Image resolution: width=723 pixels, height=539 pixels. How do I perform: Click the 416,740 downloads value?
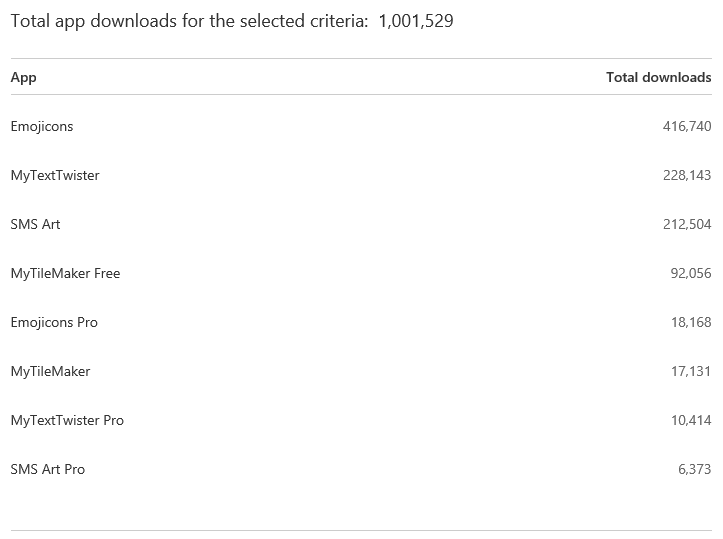point(686,126)
